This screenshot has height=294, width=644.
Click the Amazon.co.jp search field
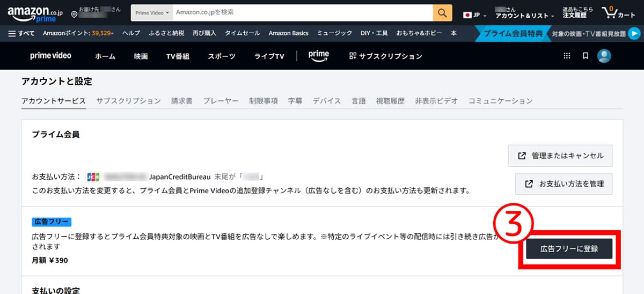[303, 12]
